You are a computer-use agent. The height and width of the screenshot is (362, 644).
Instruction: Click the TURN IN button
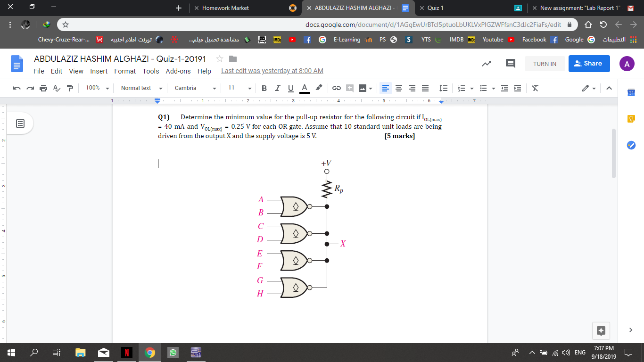pyautogui.click(x=545, y=64)
